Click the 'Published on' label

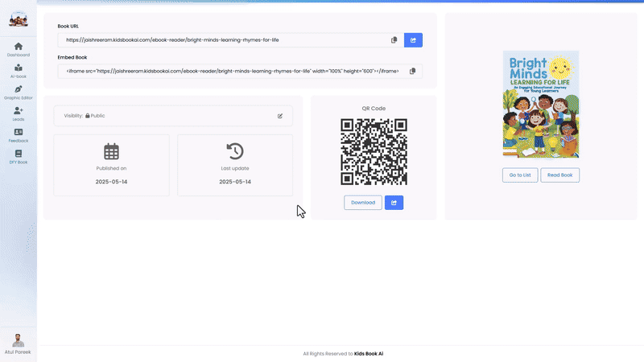(x=111, y=168)
